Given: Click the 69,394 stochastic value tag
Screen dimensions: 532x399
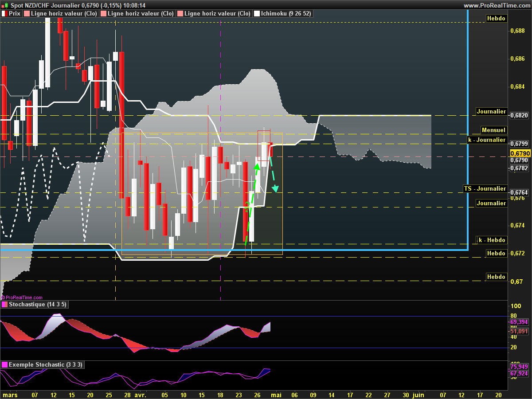Looking at the screenshot, I should pos(519,322).
